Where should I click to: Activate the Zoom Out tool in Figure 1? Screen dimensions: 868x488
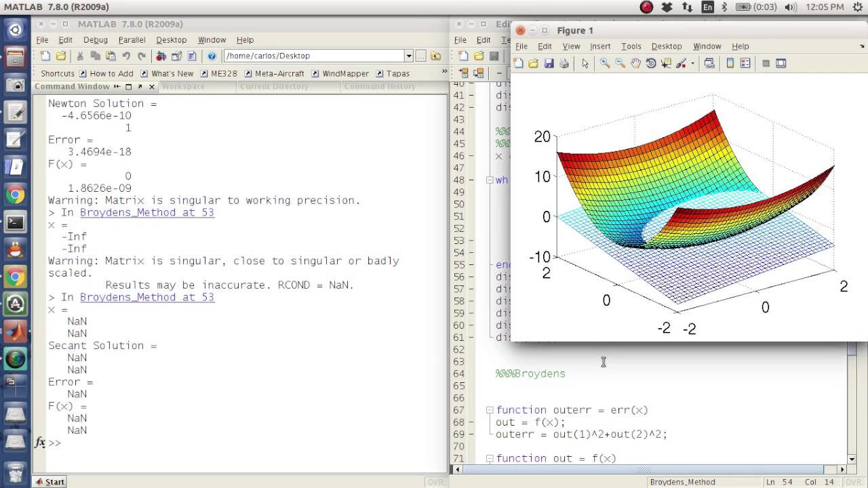[x=620, y=63]
